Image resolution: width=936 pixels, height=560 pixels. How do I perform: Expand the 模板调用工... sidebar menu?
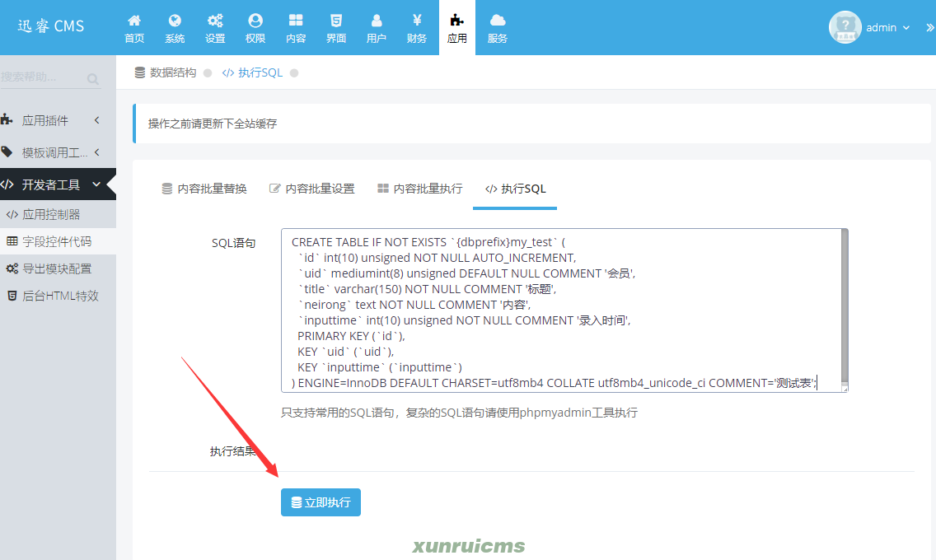(58, 152)
